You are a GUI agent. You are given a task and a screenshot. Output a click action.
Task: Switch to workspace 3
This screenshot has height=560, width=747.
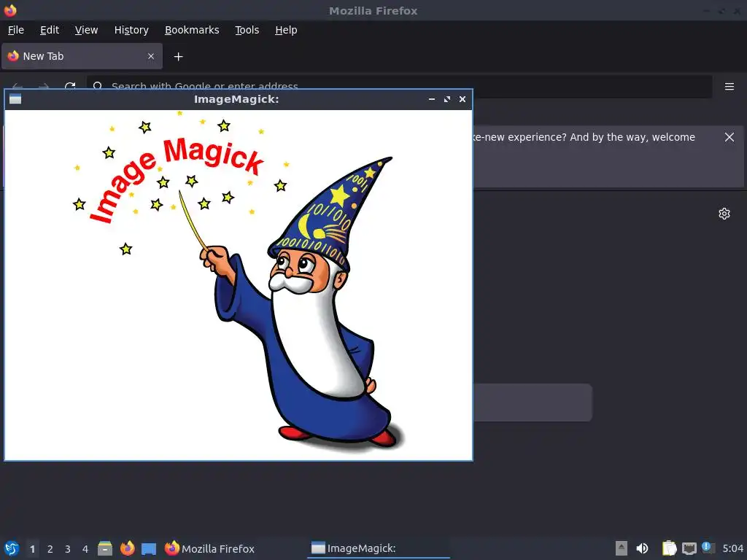pyautogui.click(x=68, y=549)
